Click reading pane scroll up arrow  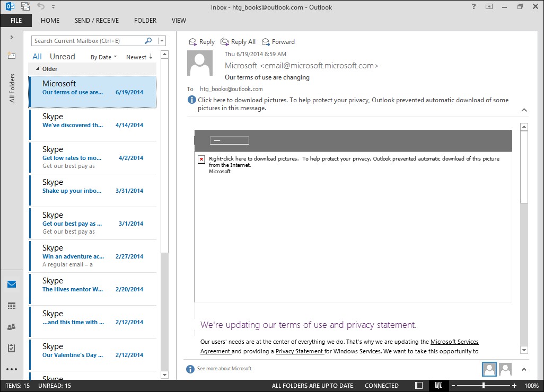[x=524, y=127]
